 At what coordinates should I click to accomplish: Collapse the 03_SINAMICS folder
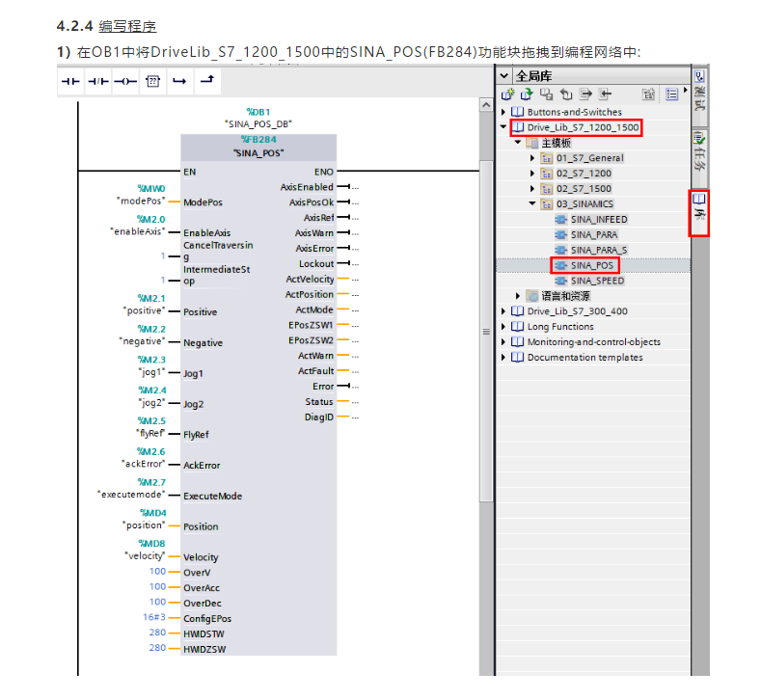tap(532, 204)
